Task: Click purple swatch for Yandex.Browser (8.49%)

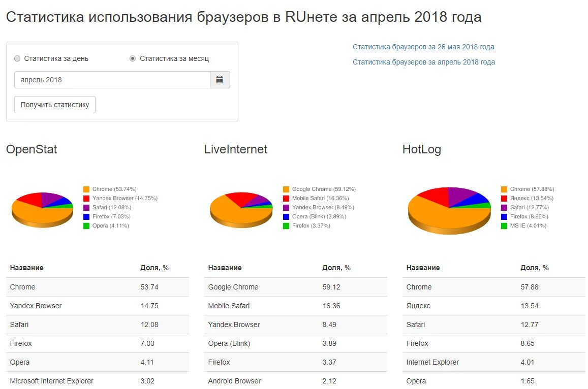Action: click(286, 208)
